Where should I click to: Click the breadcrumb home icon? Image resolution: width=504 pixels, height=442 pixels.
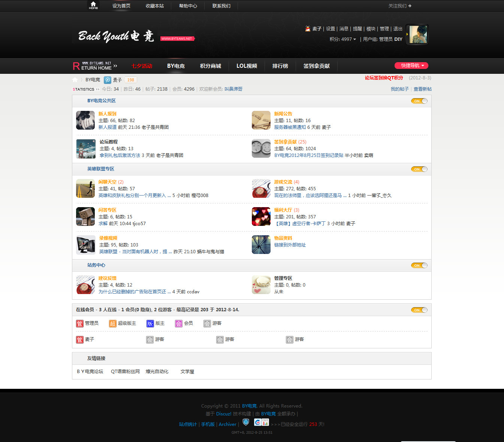pyautogui.click(x=75, y=79)
